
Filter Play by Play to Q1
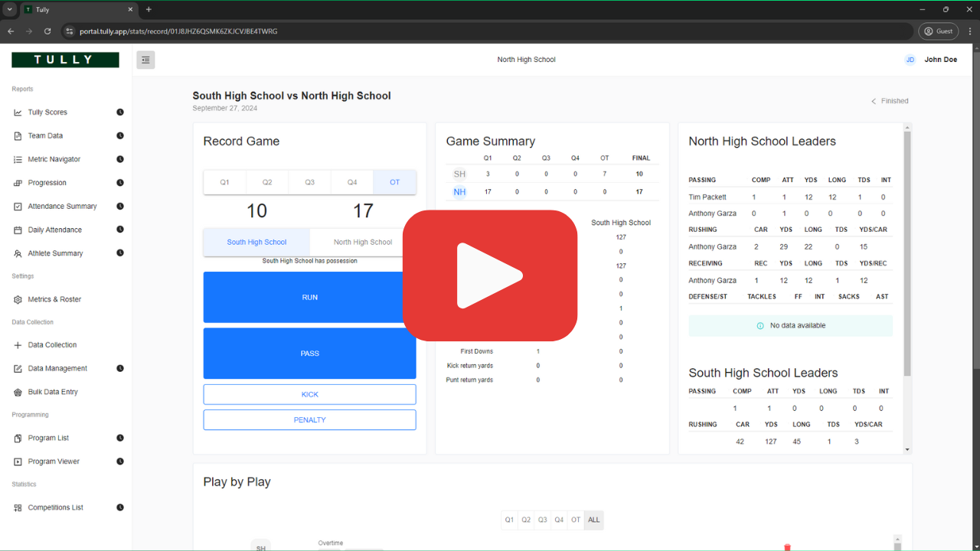click(509, 520)
